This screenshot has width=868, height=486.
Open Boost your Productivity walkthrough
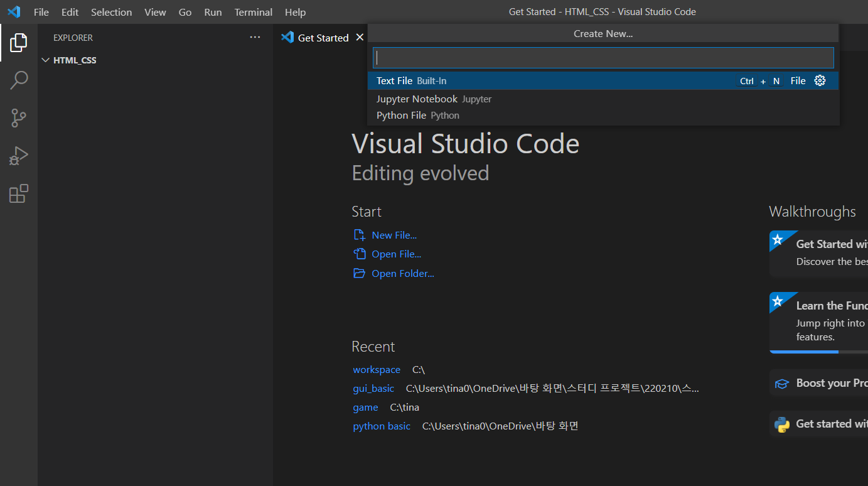coord(818,383)
